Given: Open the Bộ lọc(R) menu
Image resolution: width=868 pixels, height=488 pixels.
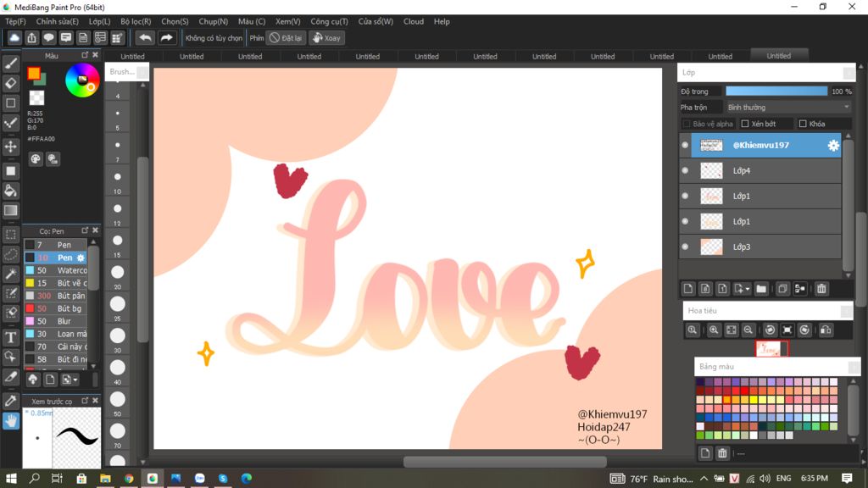Looking at the screenshot, I should 136,21.
